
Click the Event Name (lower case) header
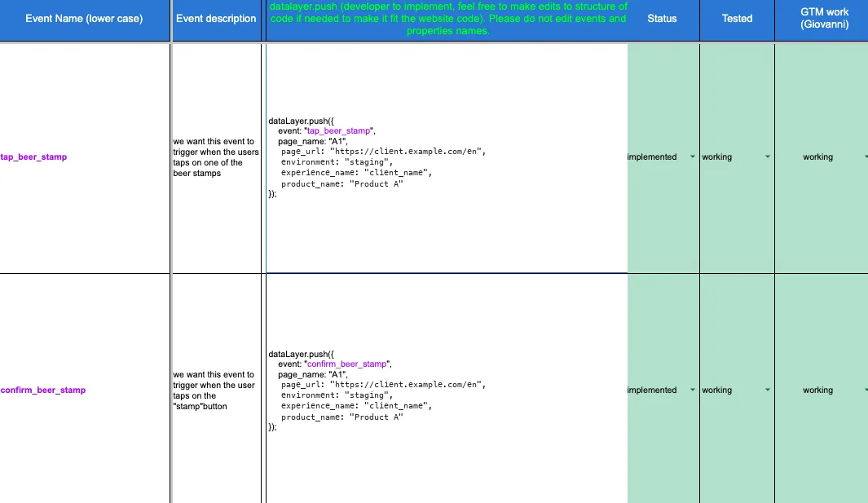coord(85,20)
